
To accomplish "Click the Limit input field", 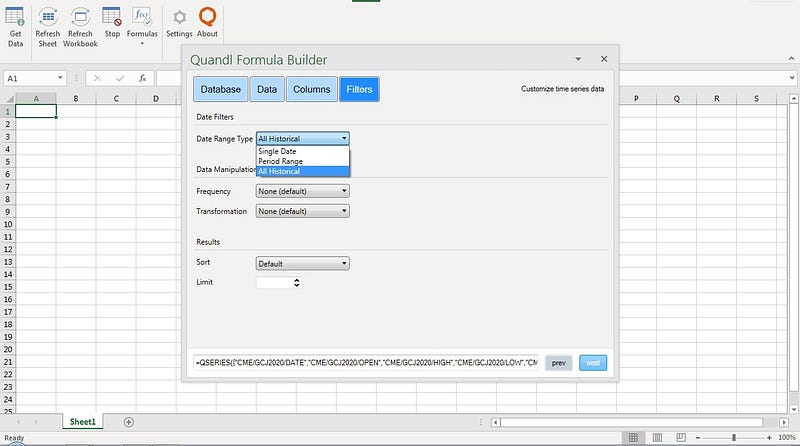I will (x=274, y=282).
